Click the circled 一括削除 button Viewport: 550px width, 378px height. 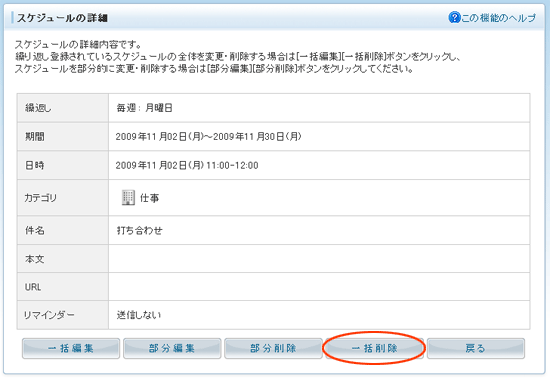(374, 348)
